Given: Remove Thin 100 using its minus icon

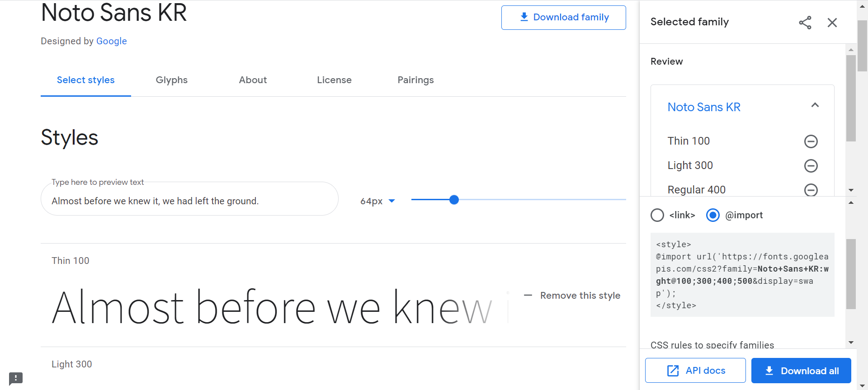Looking at the screenshot, I should coord(811,141).
